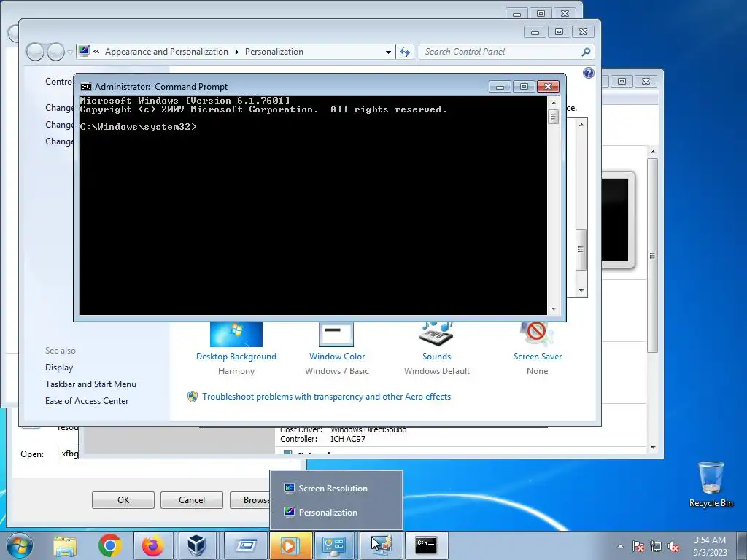Click the address bar Control Panel icon
The height and width of the screenshot is (560, 747).
84,51
